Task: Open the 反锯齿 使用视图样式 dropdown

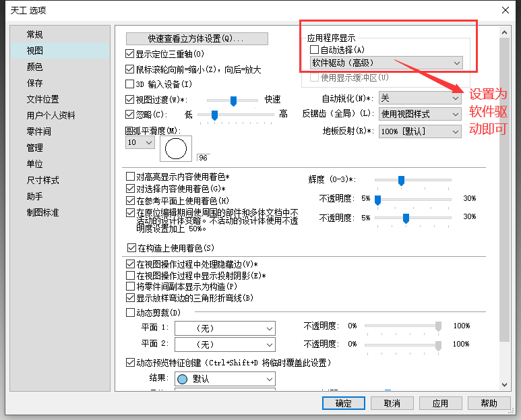Action: tap(420, 114)
